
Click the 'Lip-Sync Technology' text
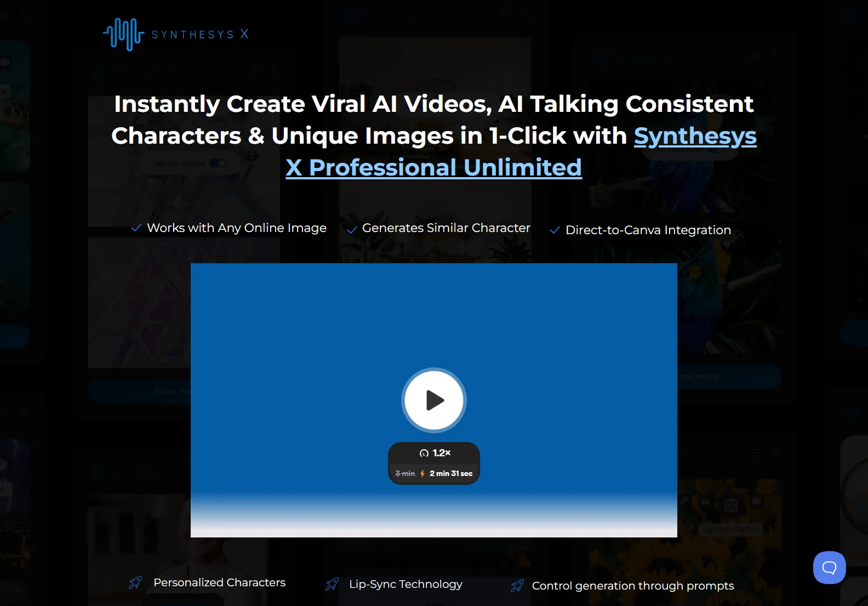click(x=406, y=584)
